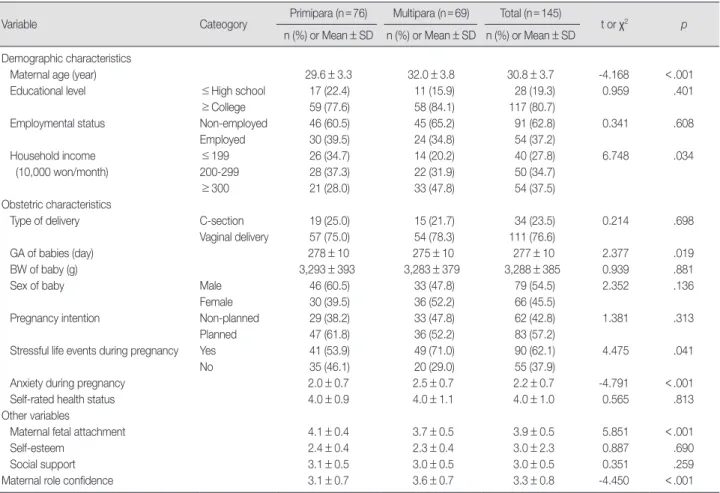This screenshot has width=720, height=493.
Task: Click the "Social support" row label
Action: coord(42,465)
